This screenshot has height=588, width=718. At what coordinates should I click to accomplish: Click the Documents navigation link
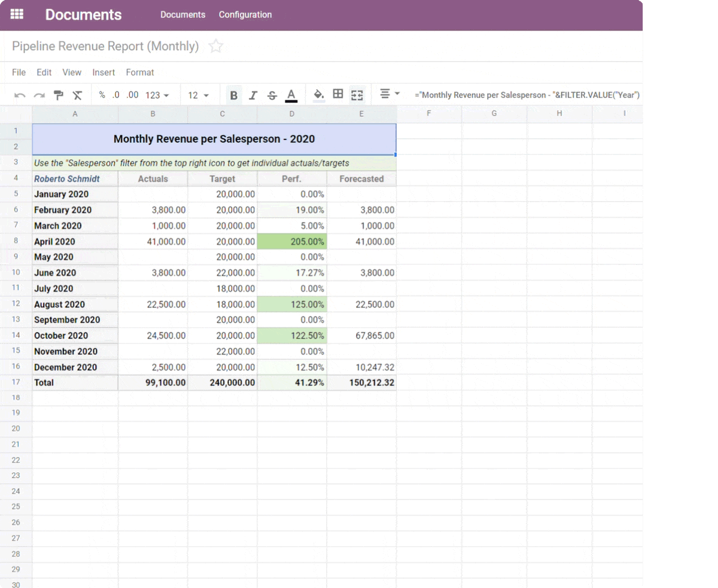point(182,15)
